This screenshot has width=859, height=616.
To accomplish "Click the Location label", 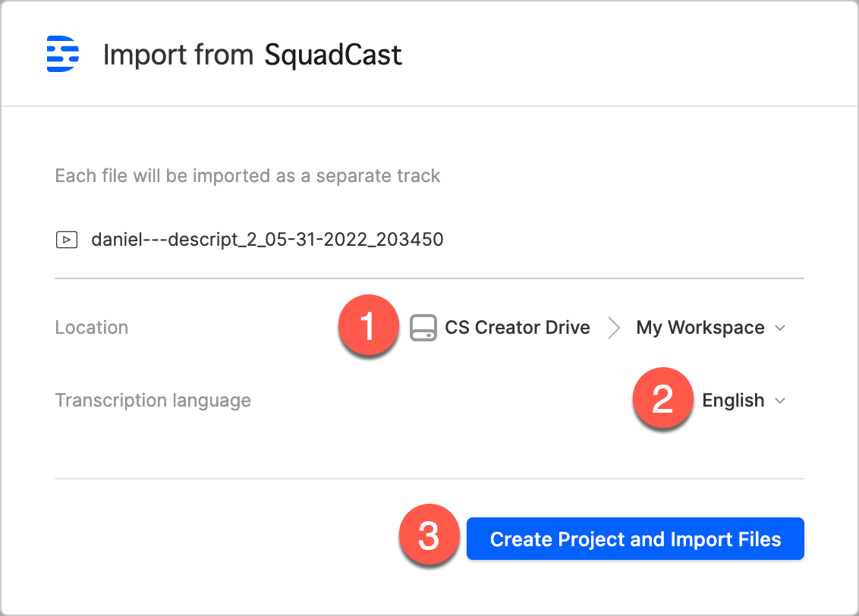I will pyautogui.click(x=92, y=328).
